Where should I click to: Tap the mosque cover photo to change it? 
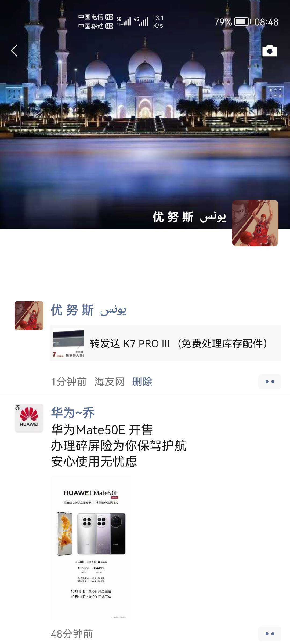click(x=145, y=114)
